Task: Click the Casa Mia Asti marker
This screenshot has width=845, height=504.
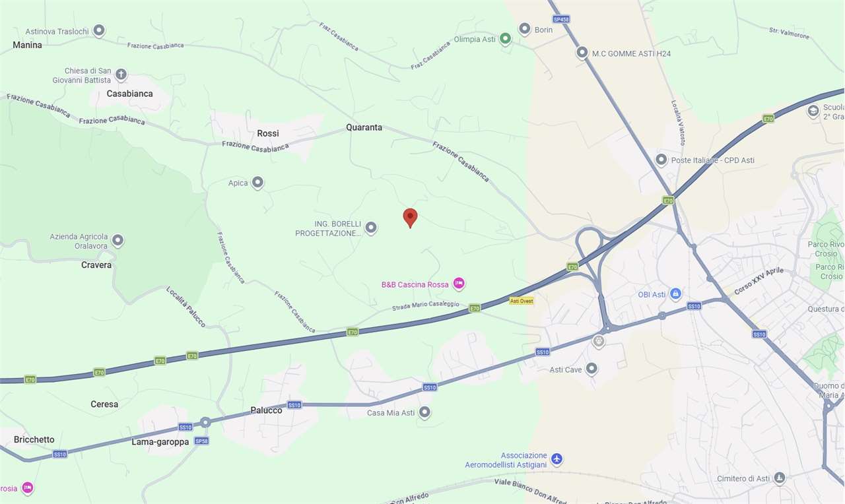Action: [424, 412]
